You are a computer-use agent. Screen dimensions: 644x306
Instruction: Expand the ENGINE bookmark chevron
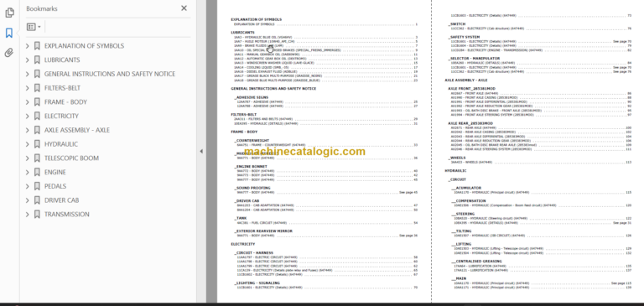point(28,172)
